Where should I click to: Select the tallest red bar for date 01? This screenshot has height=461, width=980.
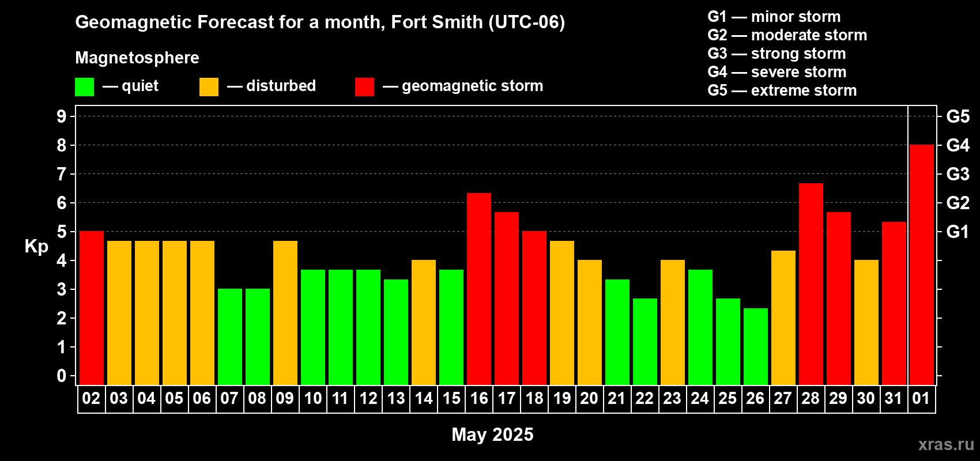pyautogui.click(x=922, y=265)
